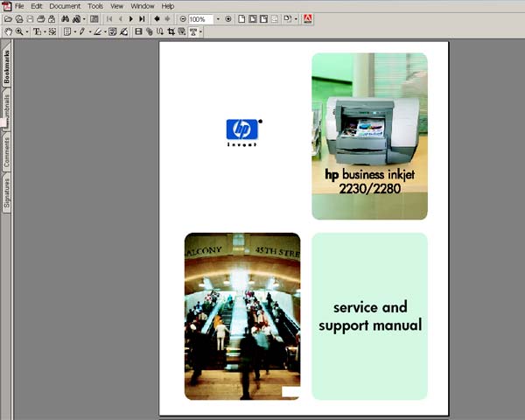Expand the Zoom tool dropdown arrow
Image resolution: width=525 pixels, height=420 pixels.
pyautogui.click(x=27, y=32)
